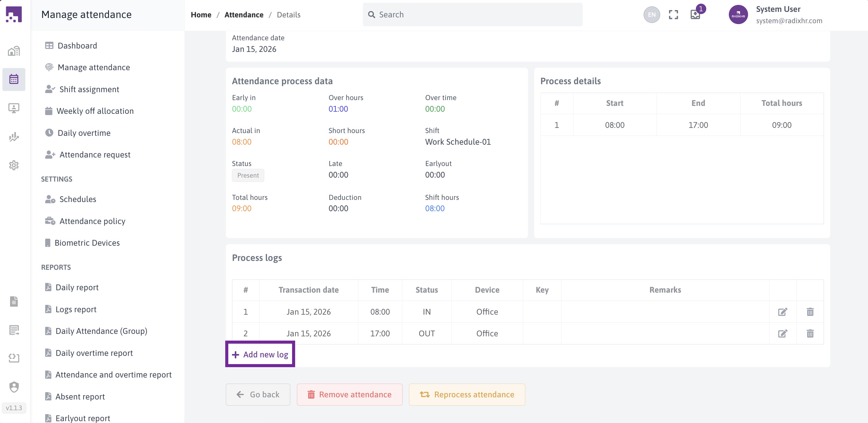Click trash icon for 08:00 log

[810, 312]
